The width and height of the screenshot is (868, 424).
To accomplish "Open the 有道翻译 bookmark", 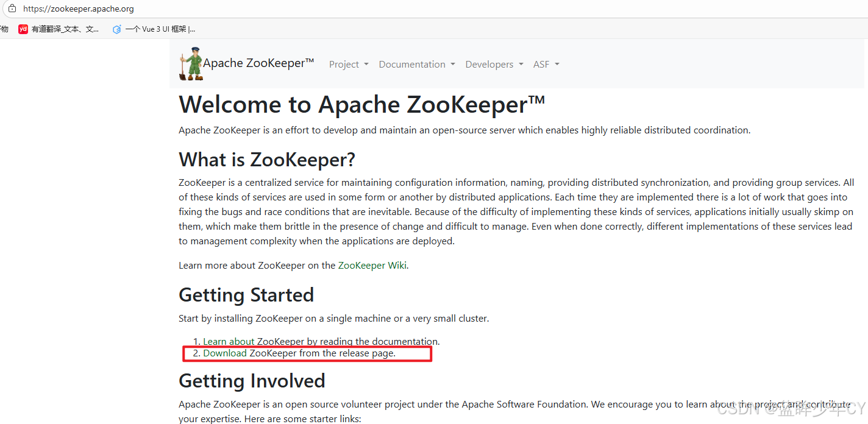I will point(59,29).
